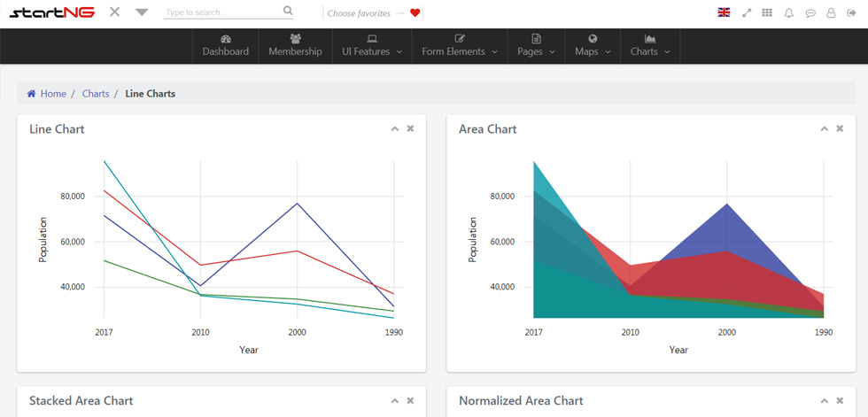Collapse the Line Chart panel
Image resolution: width=868 pixels, height=417 pixels.
[395, 129]
